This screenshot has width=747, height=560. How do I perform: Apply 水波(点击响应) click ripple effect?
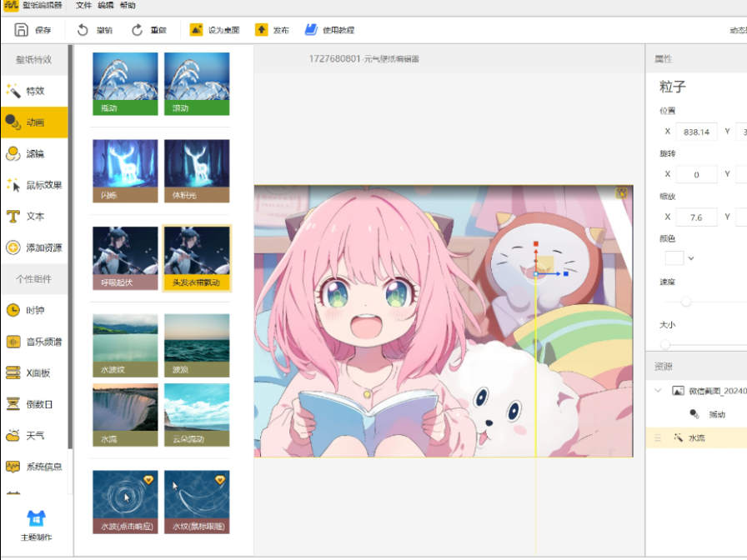pos(125,502)
